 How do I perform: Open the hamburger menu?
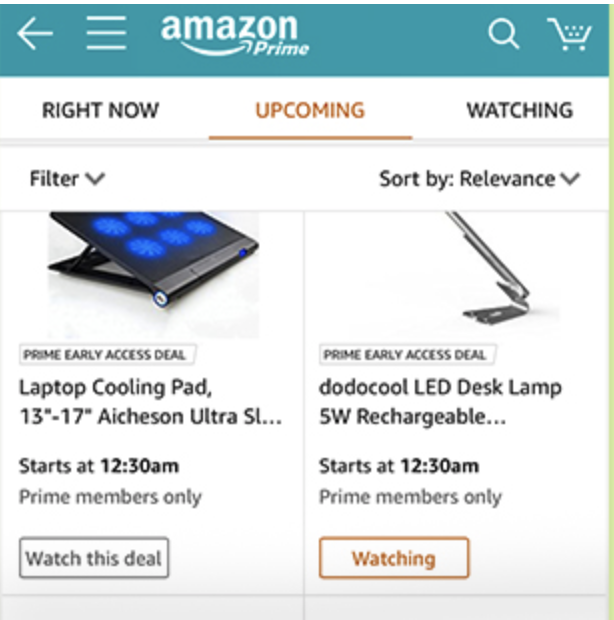pyautogui.click(x=106, y=33)
